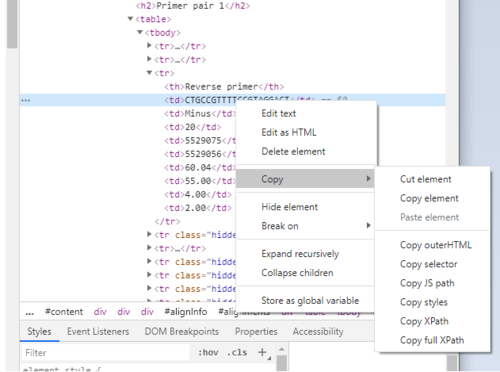Click Edit text in context menu

coord(278,114)
